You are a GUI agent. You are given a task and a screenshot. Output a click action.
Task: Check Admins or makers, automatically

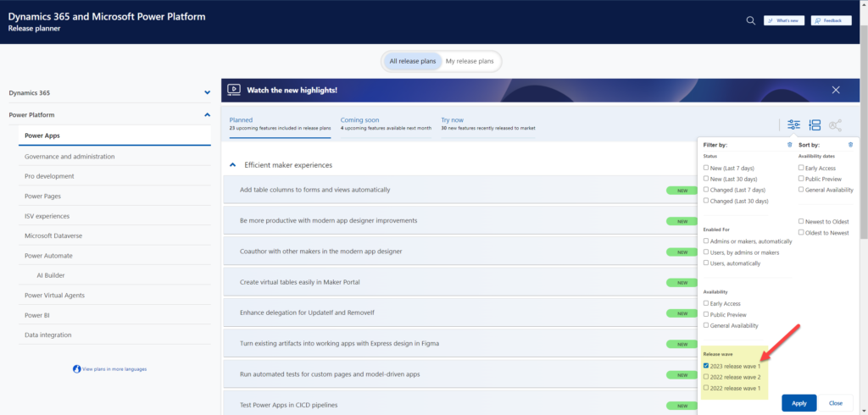click(706, 241)
